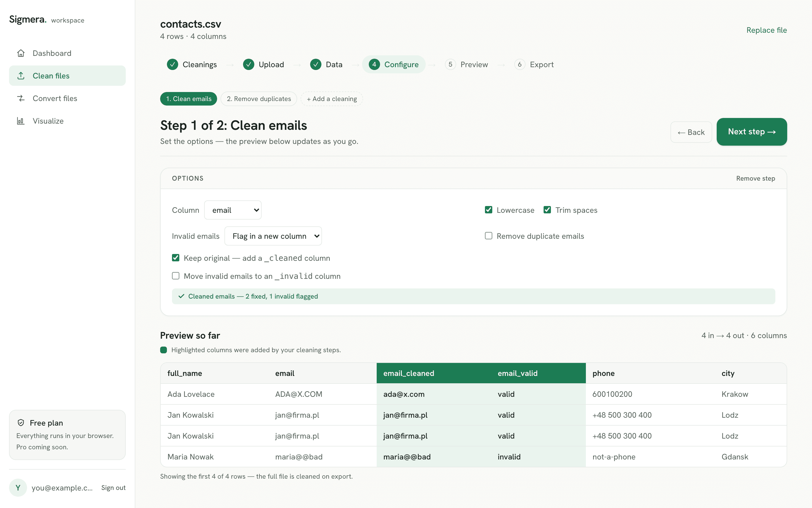This screenshot has height=508, width=812.
Task: Open Convert files in the sidebar
Action: pos(67,98)
